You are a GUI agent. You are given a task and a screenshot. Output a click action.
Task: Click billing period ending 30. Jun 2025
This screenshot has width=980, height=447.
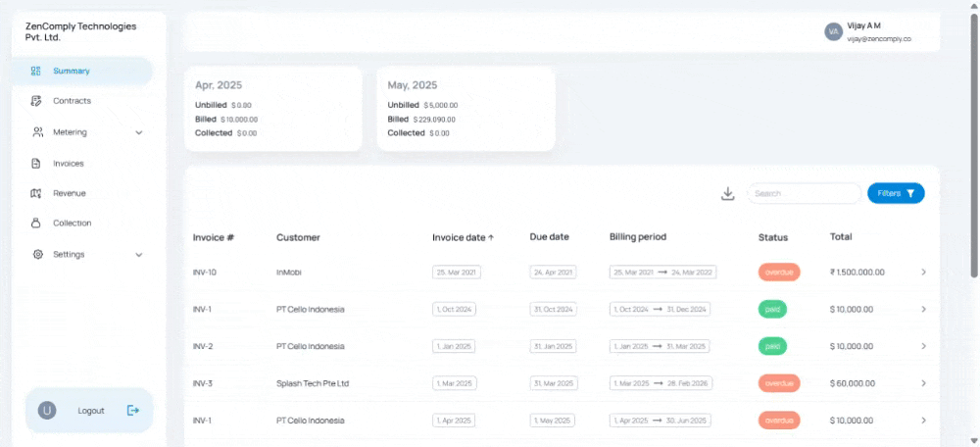click(661, 421)
